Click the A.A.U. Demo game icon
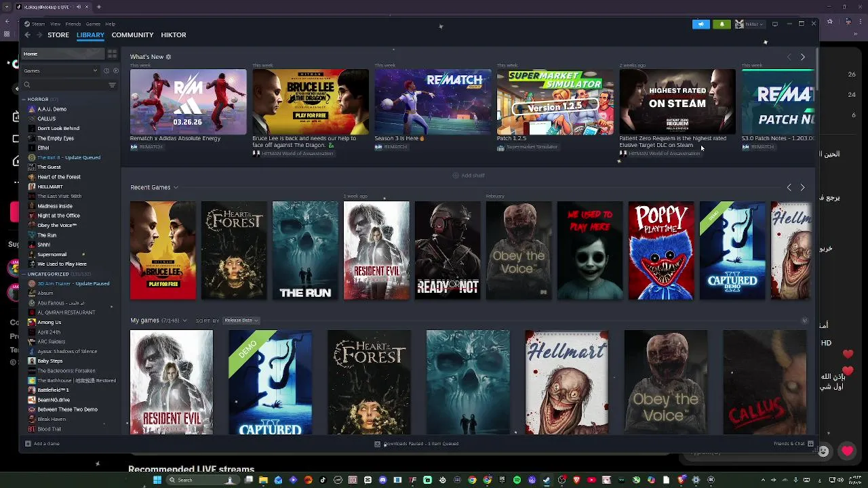 pos(32,109)
